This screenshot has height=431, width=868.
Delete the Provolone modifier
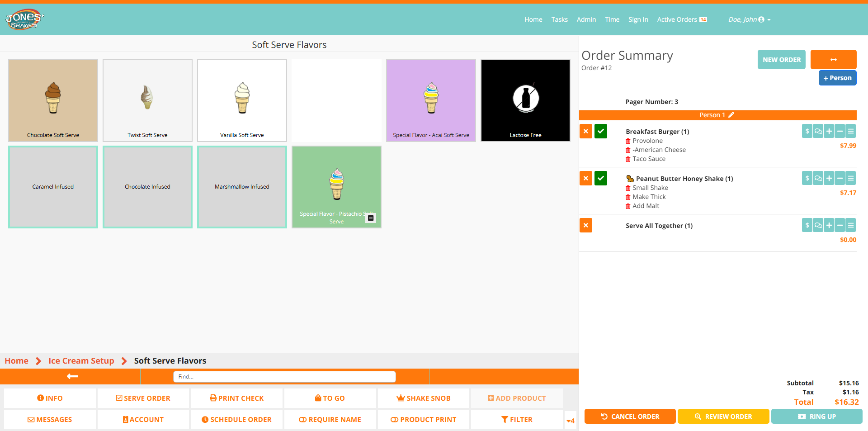click(628, 141)
